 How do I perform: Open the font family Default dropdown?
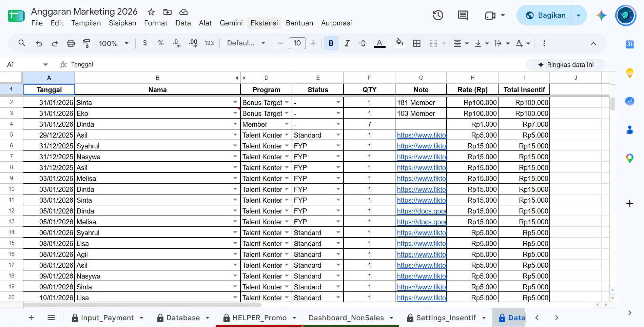click(246, 43)
